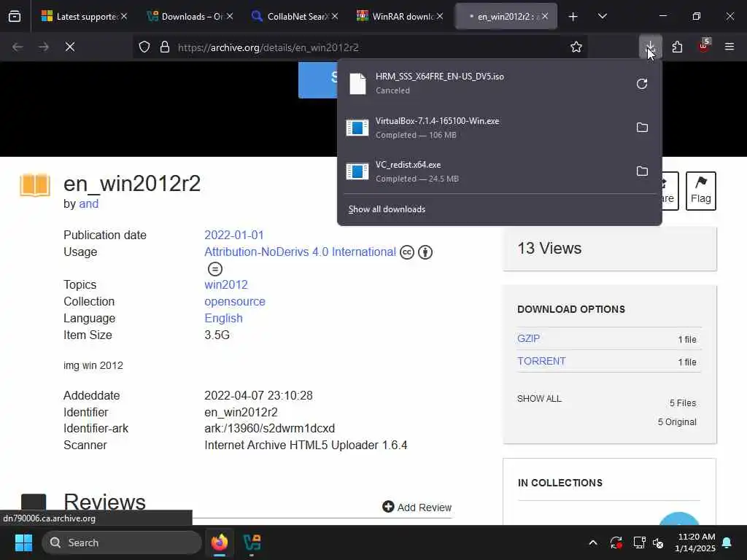
Task: Expand the list all tabs chevron
Action: pyautogui.click(x=602, y=17)
